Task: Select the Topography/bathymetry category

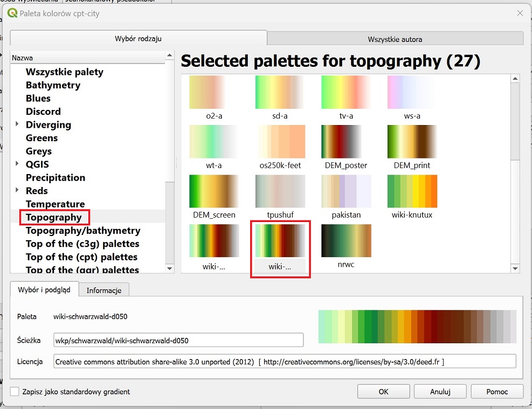Action: pyautogui.click(x=83, y=231)
